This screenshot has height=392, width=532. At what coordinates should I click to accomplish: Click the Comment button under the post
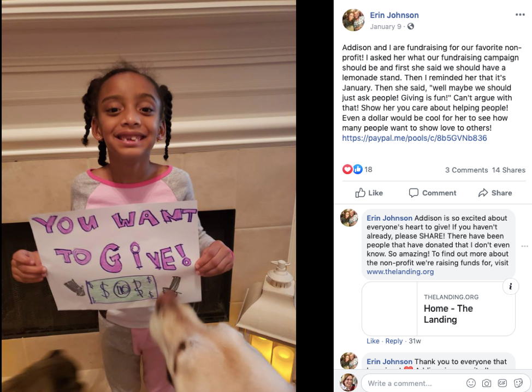point(433,193)
